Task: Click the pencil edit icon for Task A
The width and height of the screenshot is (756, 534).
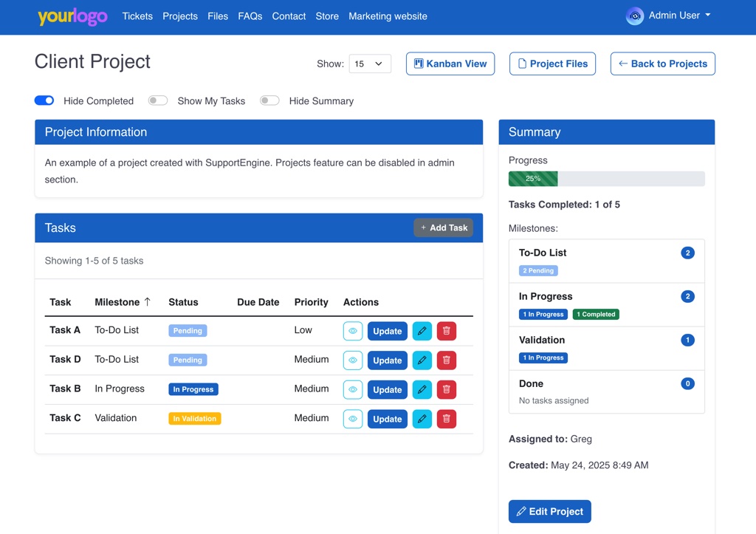Action: (422, 331)
